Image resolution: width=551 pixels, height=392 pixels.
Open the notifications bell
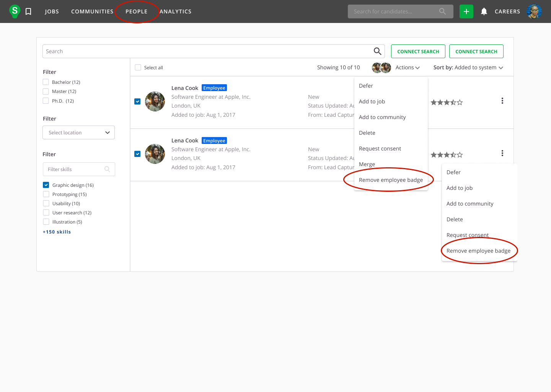[484, 11]
